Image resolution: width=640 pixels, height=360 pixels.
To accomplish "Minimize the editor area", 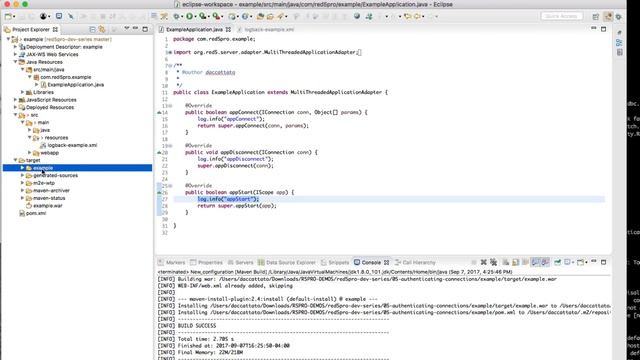I will click(x=594, y=29).
